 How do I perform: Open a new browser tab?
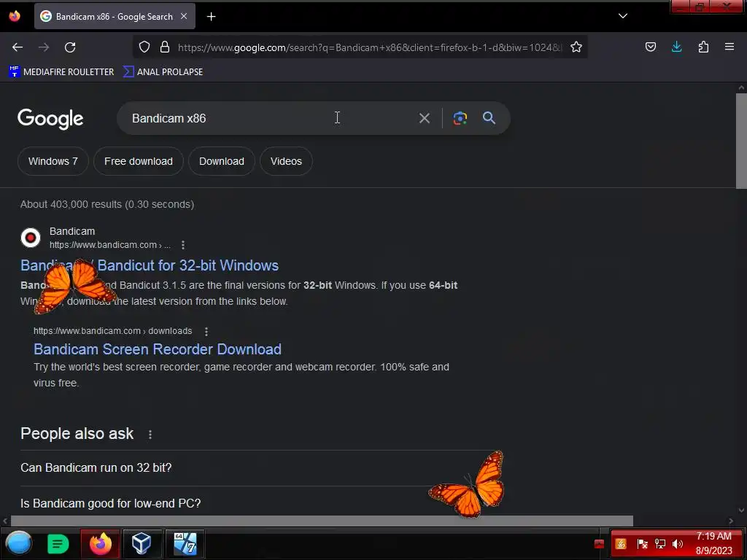coord(211,17)
